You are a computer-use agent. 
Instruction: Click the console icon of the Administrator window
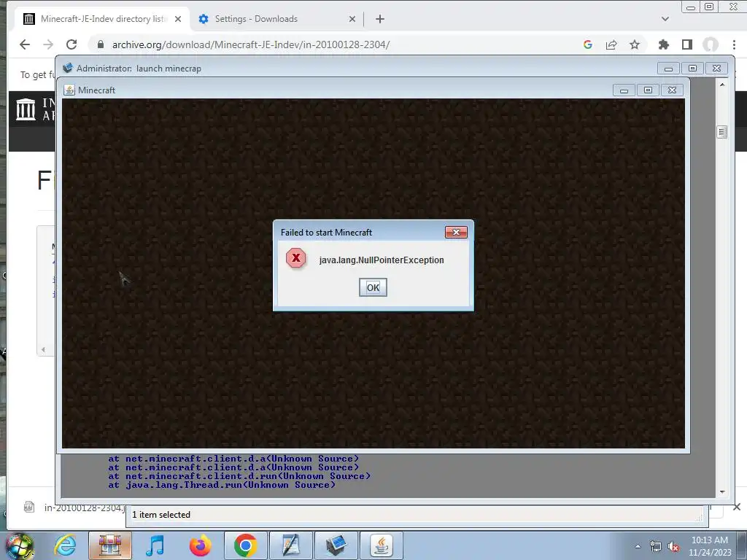tap(68, 68)
